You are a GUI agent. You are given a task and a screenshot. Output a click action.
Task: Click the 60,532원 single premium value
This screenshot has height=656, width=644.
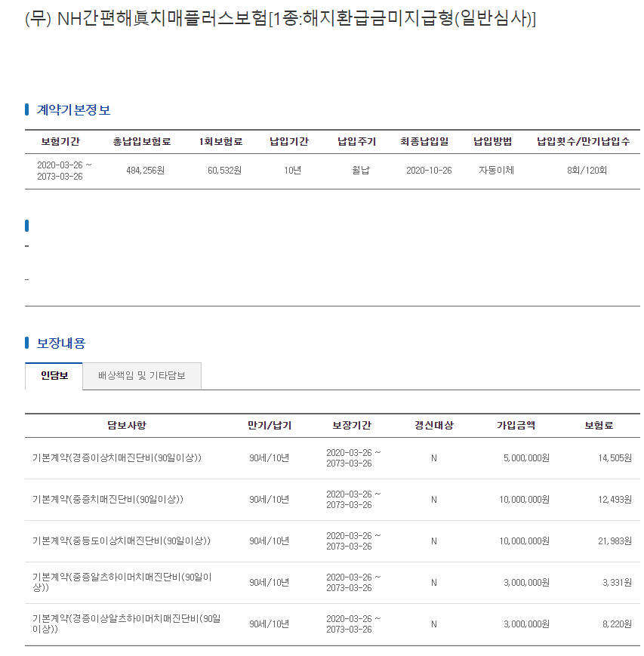(225, 171)
